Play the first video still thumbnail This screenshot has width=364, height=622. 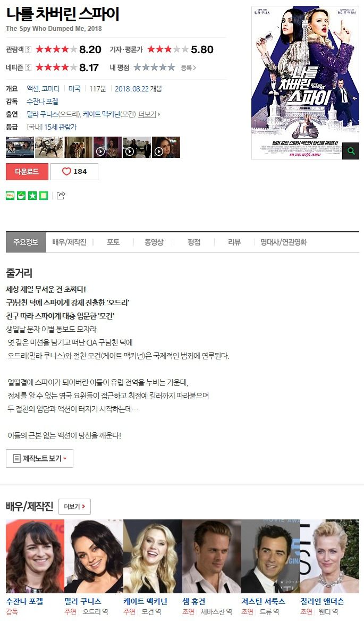pyautogui.click(x=107, y=147)
